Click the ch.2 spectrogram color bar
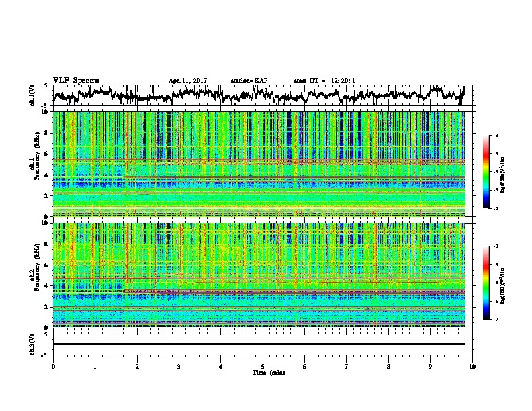 pyautogui.click(x=486, y=283)
